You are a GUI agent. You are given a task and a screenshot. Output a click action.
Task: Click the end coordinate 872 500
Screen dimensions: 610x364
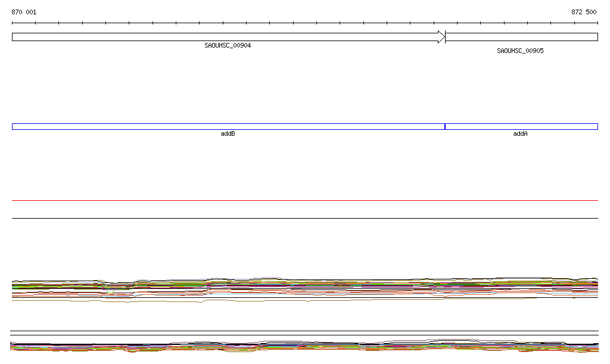tap(584, 12)
